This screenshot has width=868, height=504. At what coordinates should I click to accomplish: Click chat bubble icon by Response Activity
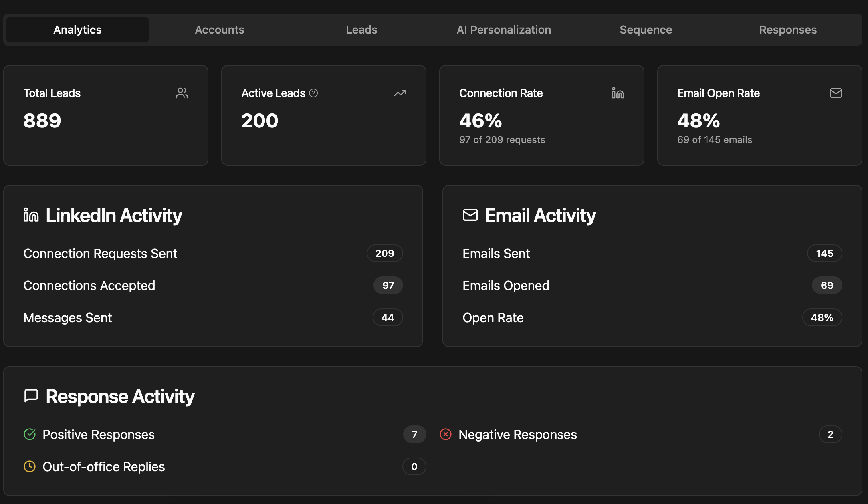[31, 396]
